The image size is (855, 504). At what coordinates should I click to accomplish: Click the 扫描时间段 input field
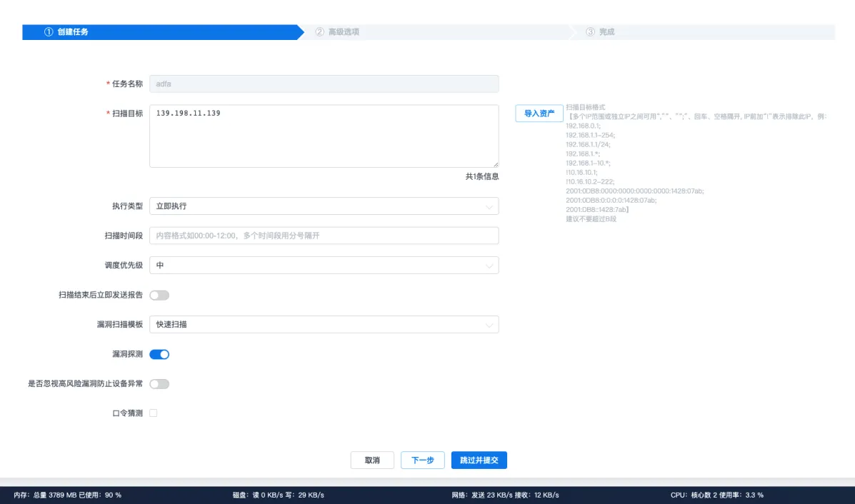click(324, 236)
